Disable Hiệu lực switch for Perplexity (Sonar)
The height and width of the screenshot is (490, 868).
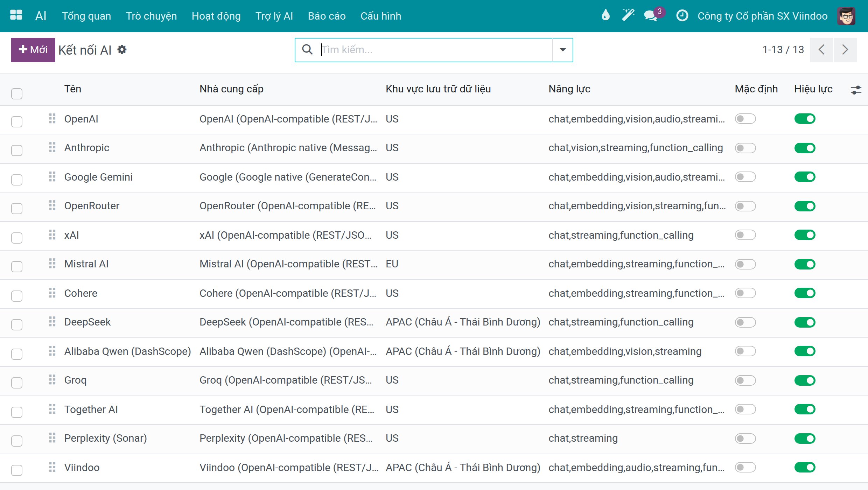point(805,438)
